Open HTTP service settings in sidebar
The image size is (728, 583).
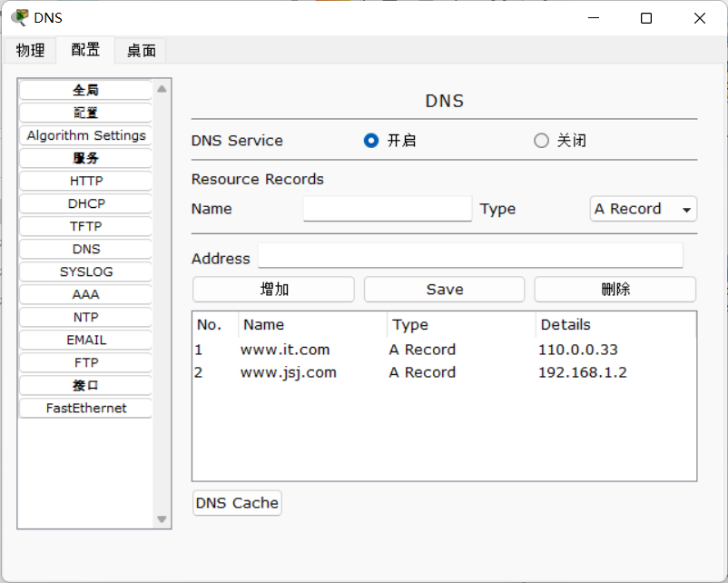86,181
